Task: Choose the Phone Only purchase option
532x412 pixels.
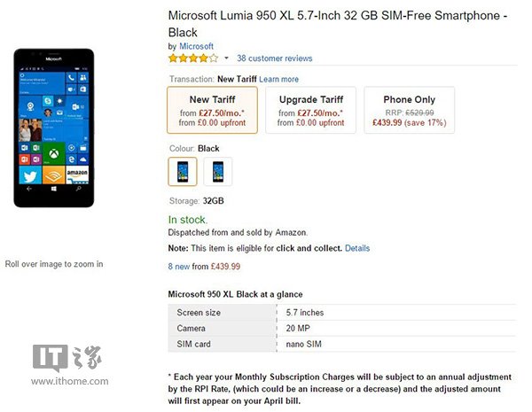Action: coord(409,110)
